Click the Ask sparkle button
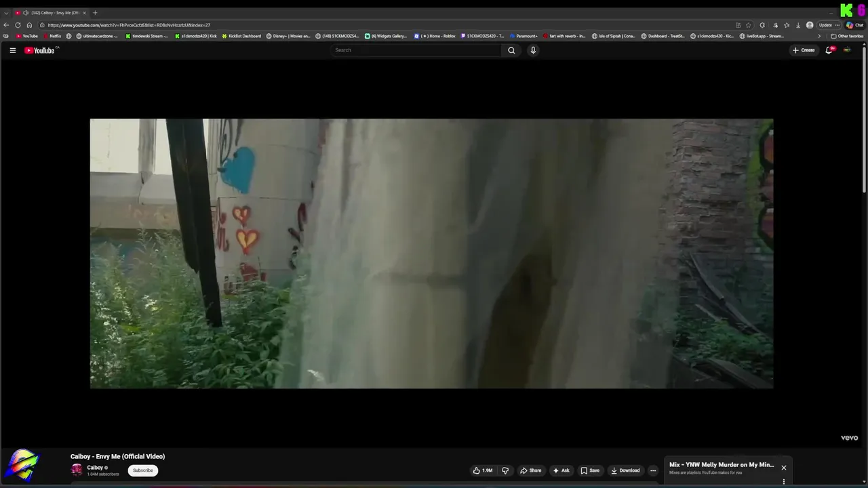This screenshot has width=868, height=488. [x=561, y=470]
